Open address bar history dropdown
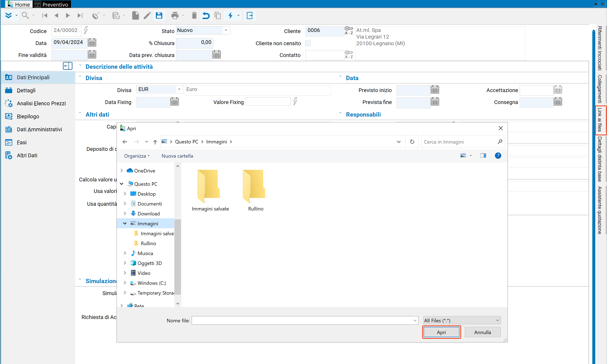Viewport: 607px width, 364px height. tap(399, 142)
